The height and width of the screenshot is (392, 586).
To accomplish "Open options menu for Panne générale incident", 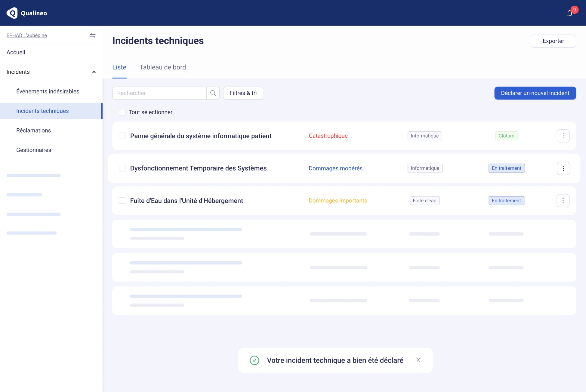I will tap(563, 136).
